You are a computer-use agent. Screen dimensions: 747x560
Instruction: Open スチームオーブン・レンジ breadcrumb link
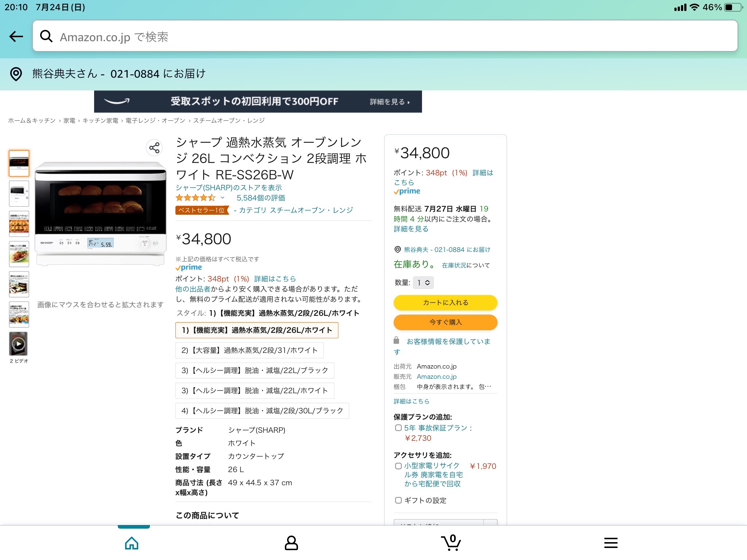point(229,121)
